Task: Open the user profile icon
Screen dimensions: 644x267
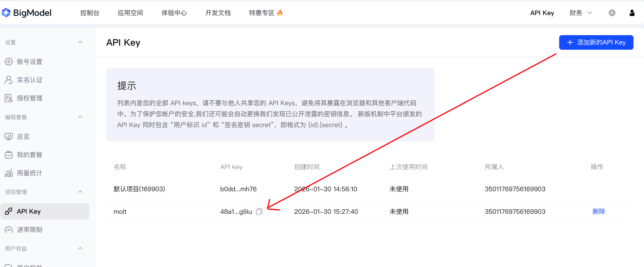Action: pos(632,13)
